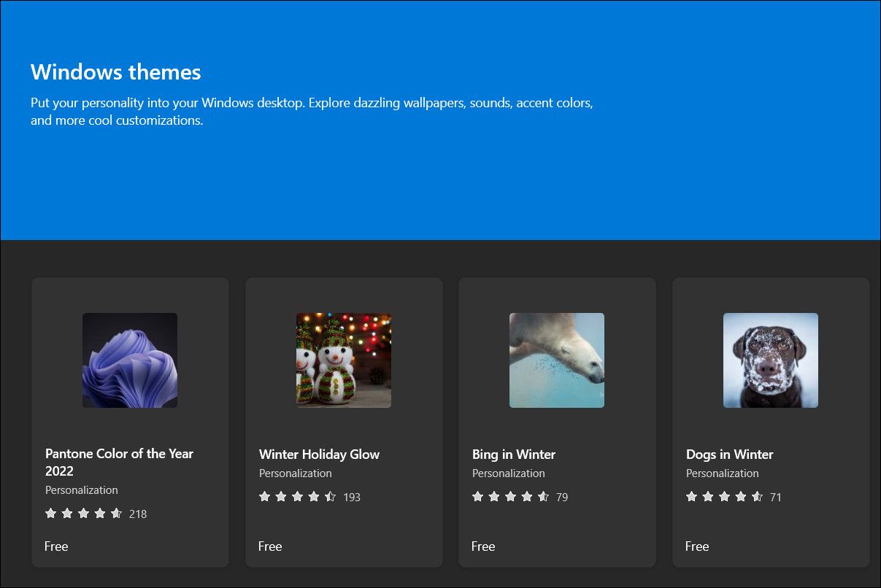Viewport: 881px width, 588px height.
Task: Open the Winter Holiday Glow snowmen thumbnail
Action: click(343, 360)
